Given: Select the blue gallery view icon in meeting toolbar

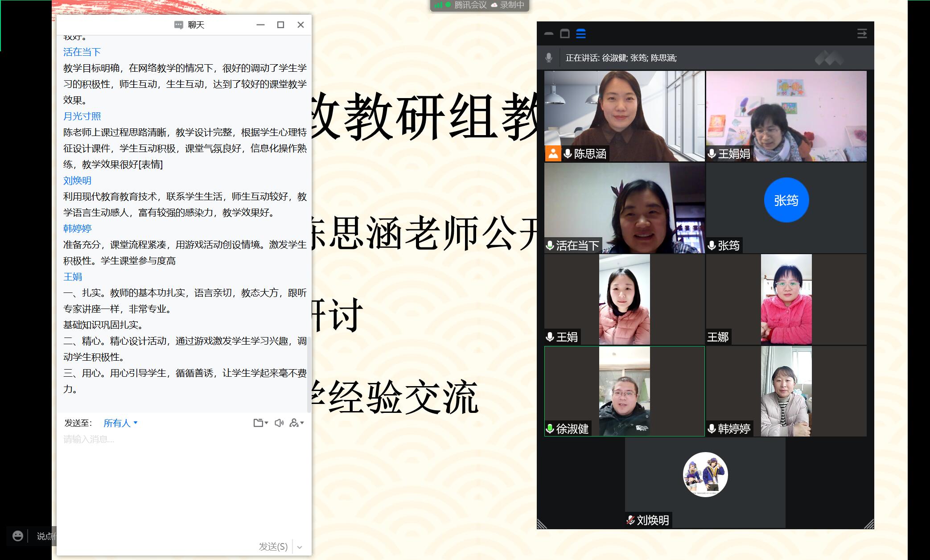Looking at the screenshot, I should (580, 33).
